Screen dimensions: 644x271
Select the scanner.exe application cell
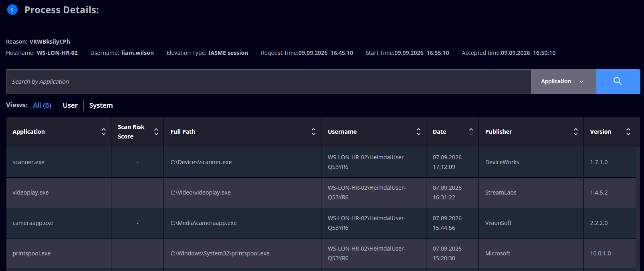59,162
